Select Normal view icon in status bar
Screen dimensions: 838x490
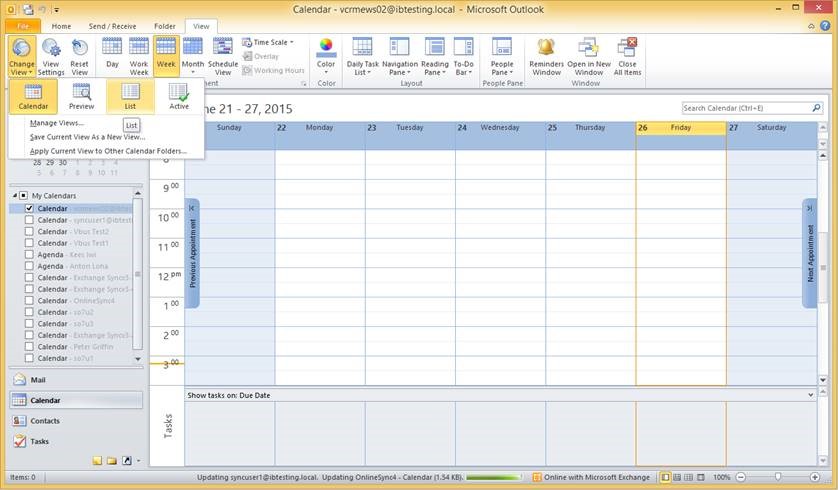[x=665, y=477]
